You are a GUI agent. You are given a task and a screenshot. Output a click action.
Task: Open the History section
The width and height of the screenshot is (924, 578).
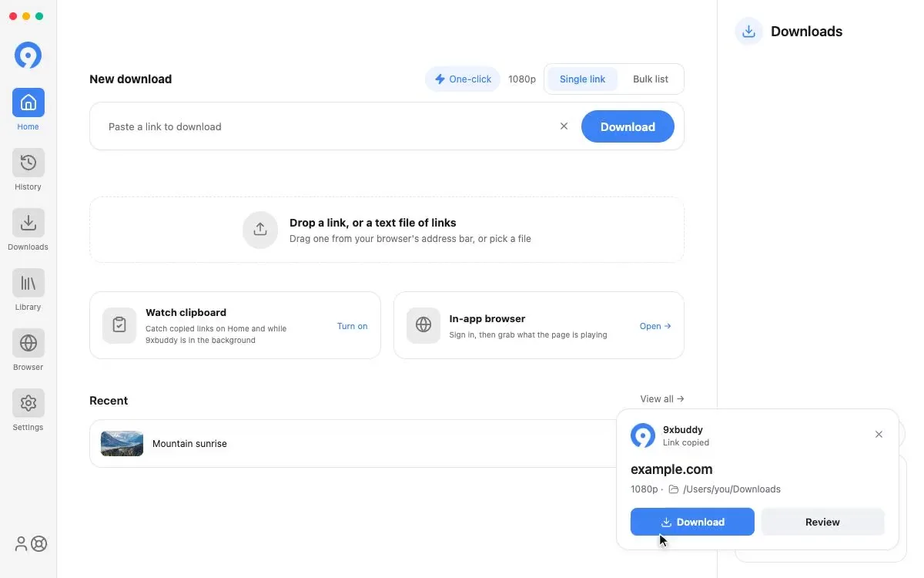click(28, 169)
